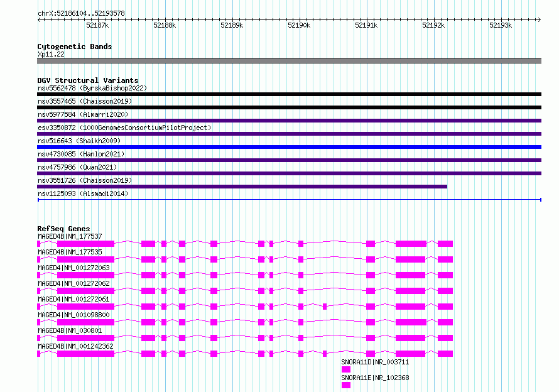559x392 pixels.
Task: Open the DGV Structural Variants track heading
Action: point(88,80)
